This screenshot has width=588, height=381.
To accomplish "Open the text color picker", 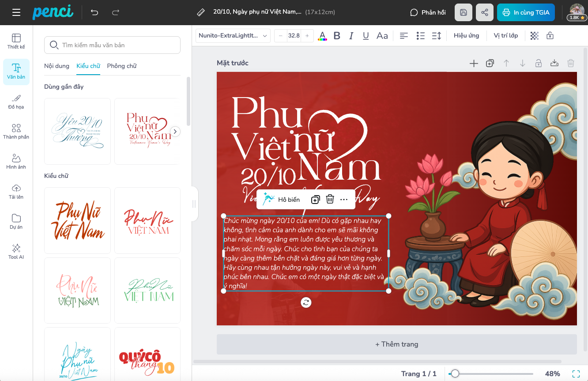I will click(x=323, y=36).
